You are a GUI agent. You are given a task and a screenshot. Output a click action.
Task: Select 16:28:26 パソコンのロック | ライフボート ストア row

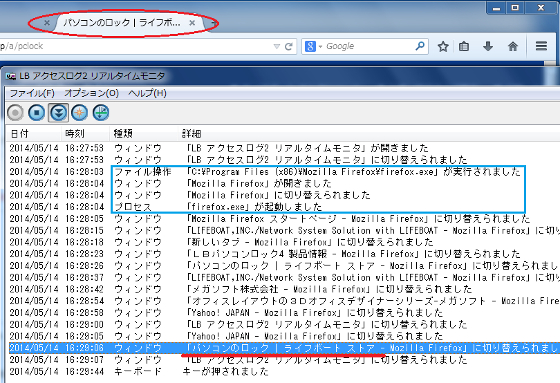284,266
